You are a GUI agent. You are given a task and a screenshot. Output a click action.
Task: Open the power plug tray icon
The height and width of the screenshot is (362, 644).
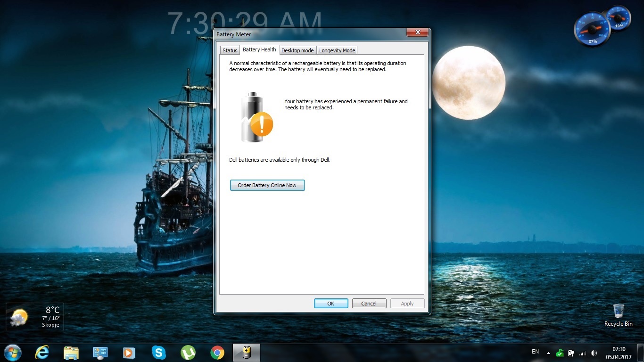tap(571, 353)
